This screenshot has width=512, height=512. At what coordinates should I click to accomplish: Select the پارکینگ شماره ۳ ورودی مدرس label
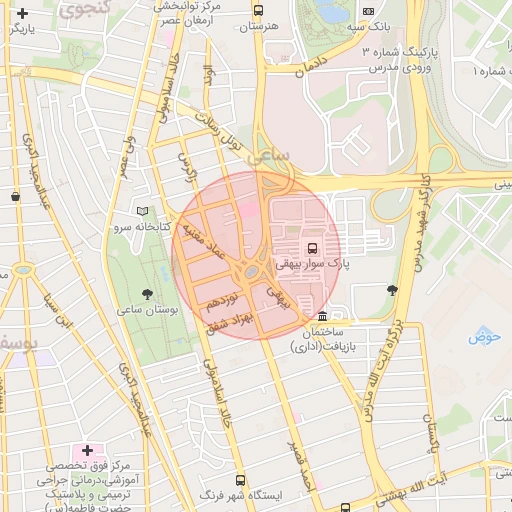click(400, 60)
